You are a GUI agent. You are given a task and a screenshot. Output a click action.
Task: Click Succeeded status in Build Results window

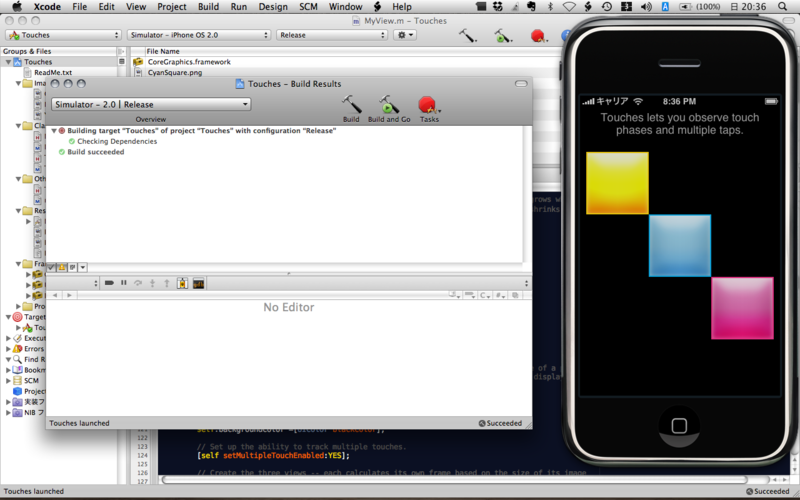coord(500,423)
